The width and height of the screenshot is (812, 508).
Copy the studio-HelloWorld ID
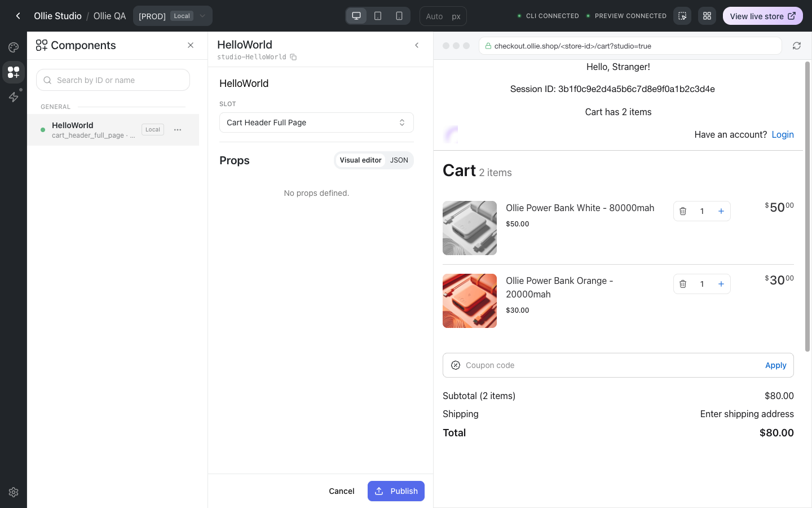coord(293,57)
